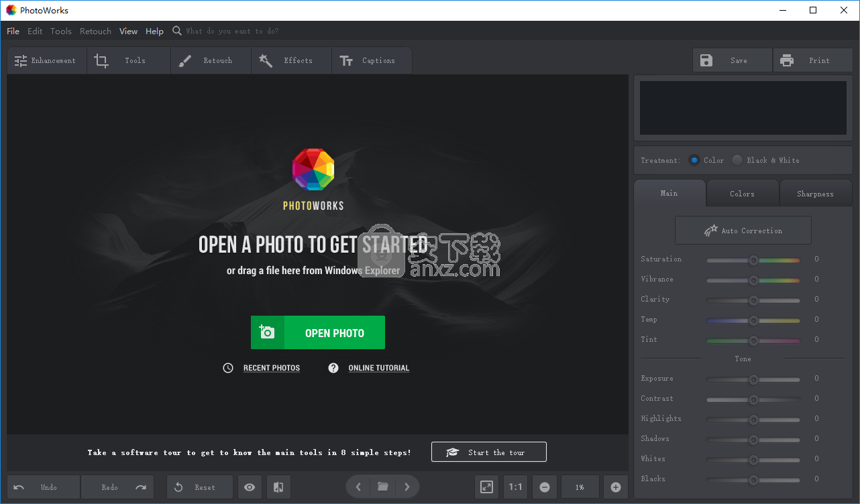Go to the previous photo arrow
Image resolution: width=860 pixels, height=504 pixels.
point(358,487)
